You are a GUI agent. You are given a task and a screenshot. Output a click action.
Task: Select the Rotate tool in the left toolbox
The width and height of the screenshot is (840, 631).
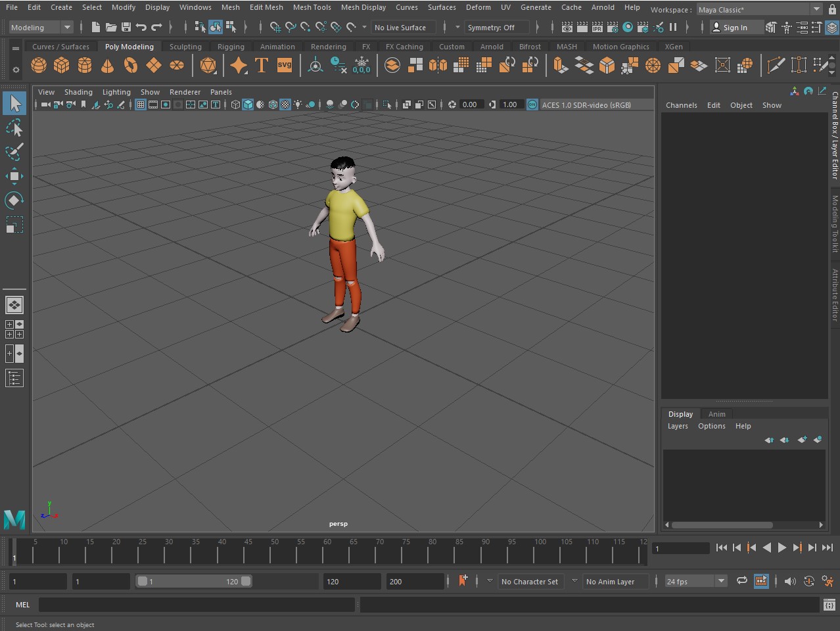[x=14, y=200]
